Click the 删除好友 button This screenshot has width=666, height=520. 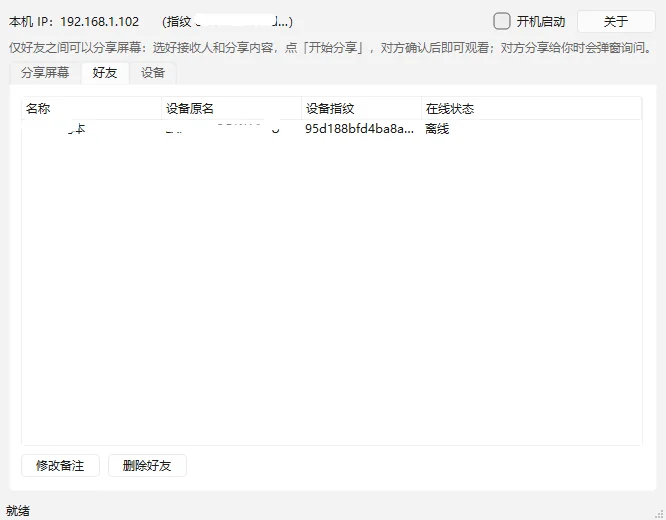click(147, 466)
